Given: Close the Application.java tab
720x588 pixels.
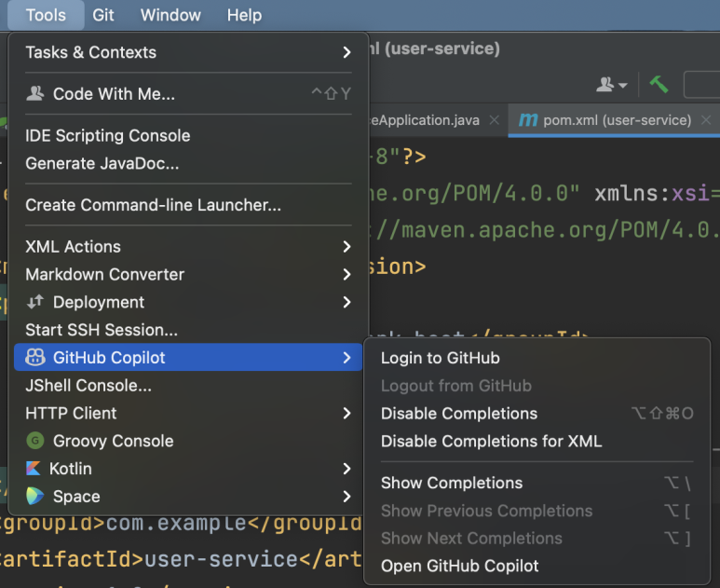Looking at the screenshot, I should [x=494, y=120].
